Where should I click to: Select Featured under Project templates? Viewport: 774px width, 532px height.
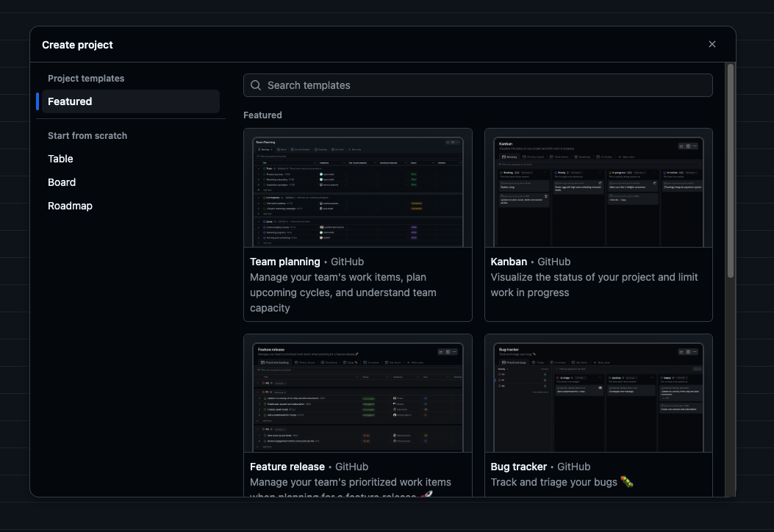click(70, 101)
